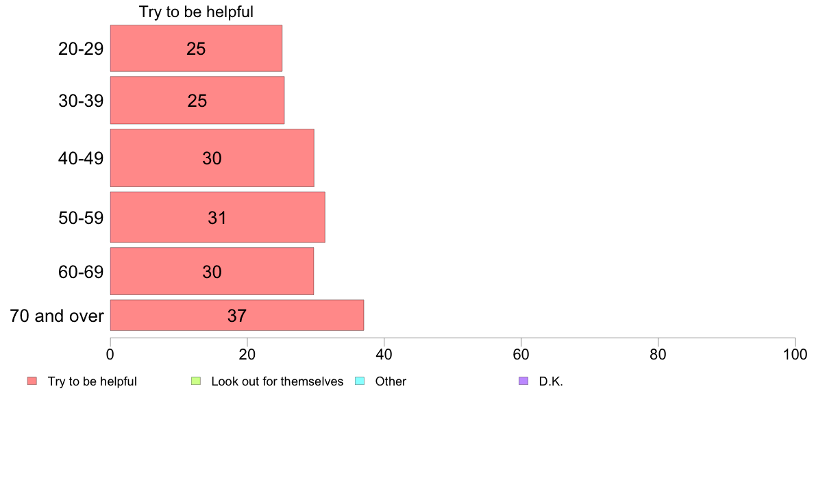This screenshot has width=814, height=504.
Task: Click the Look out for themselves legend text
Action: click(277, 381)
